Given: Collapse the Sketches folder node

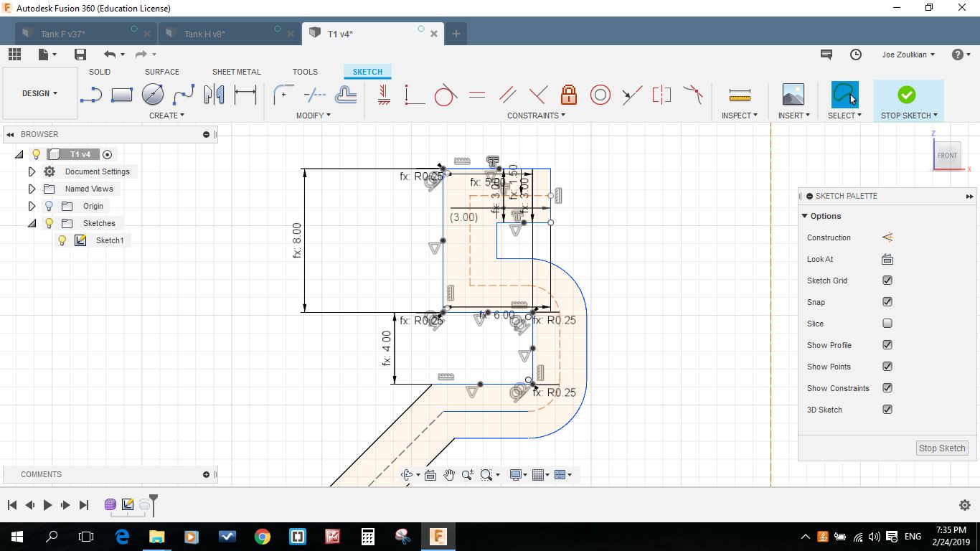Looking at the screenshot, I should 32,223.
